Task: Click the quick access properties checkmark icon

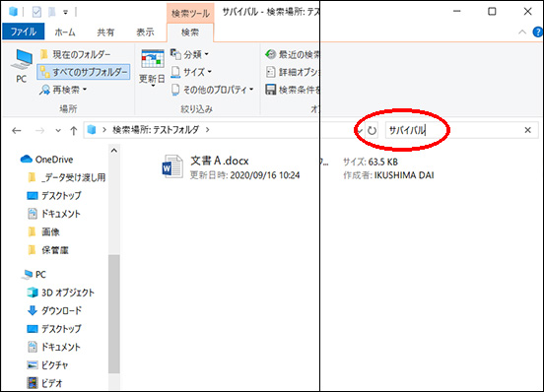Action: (36, 12)
